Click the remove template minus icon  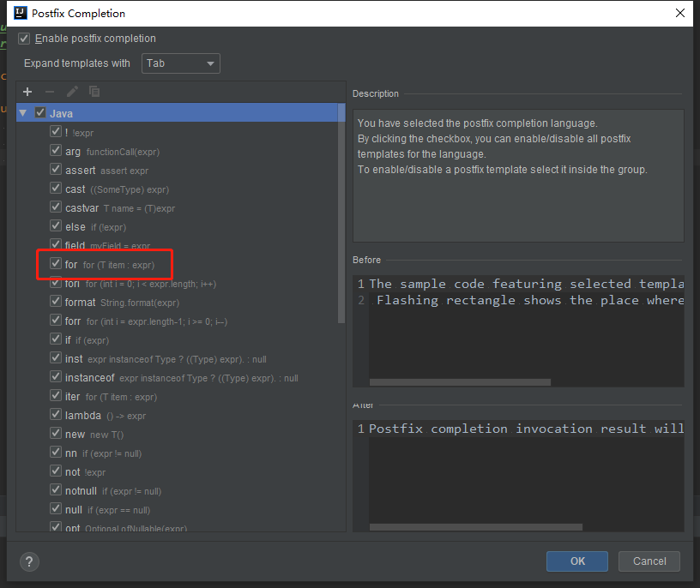click(x=50, y=92)
